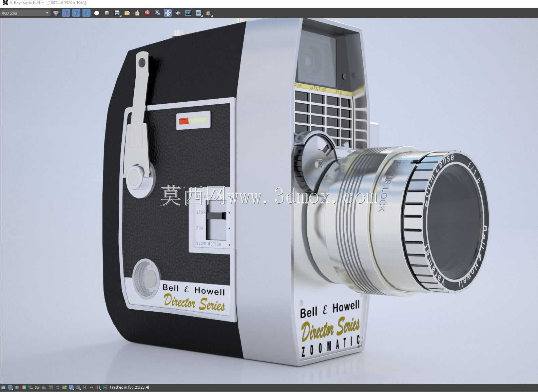Load an image from the folder icon
The image size is (538, 392).
coord(127,13)
